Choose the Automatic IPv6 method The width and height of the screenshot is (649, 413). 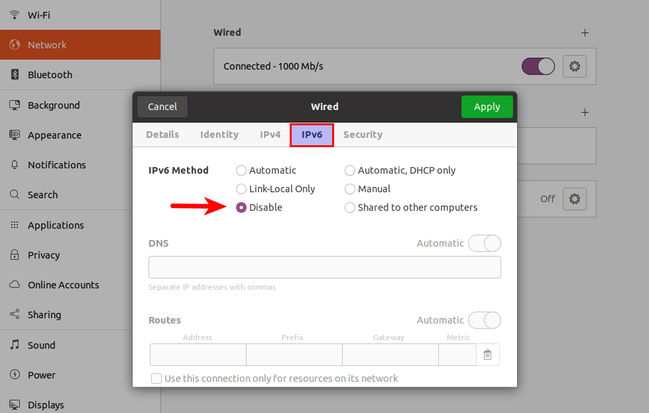[241, 171]
